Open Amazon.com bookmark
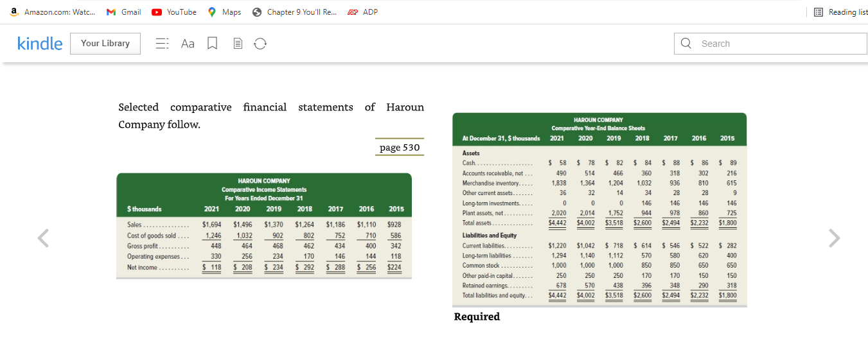Screen dimensions: 868x362 pos(53,12)
